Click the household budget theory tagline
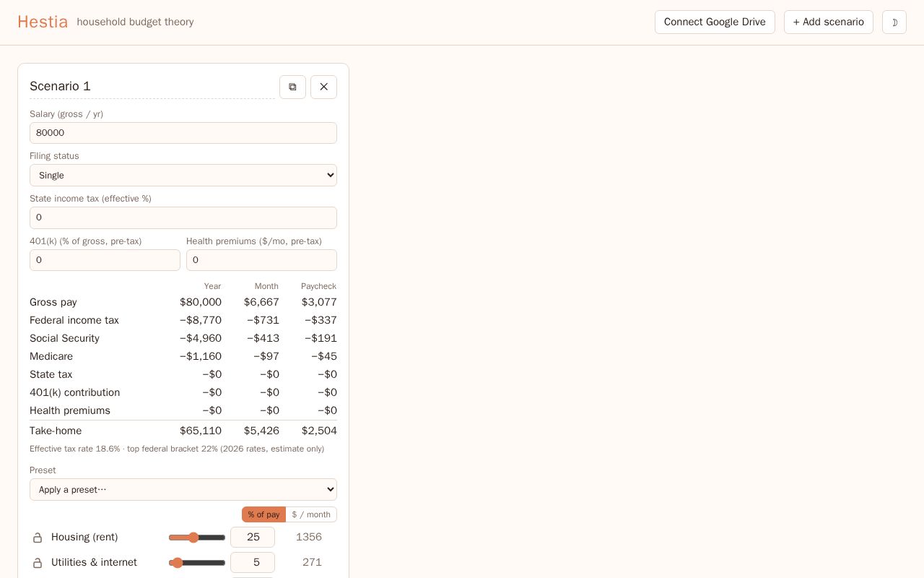This screenshot has height=578, width=924. [x=135, y=22]
